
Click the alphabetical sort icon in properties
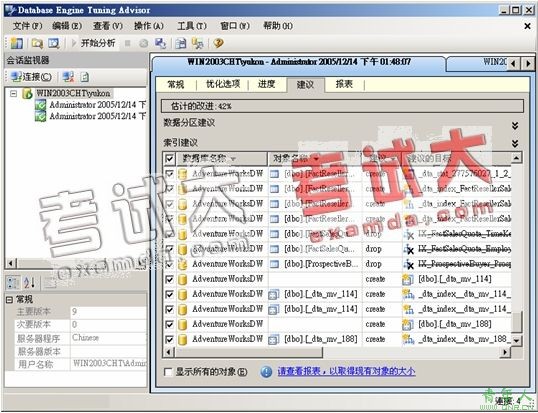[30, 282]
